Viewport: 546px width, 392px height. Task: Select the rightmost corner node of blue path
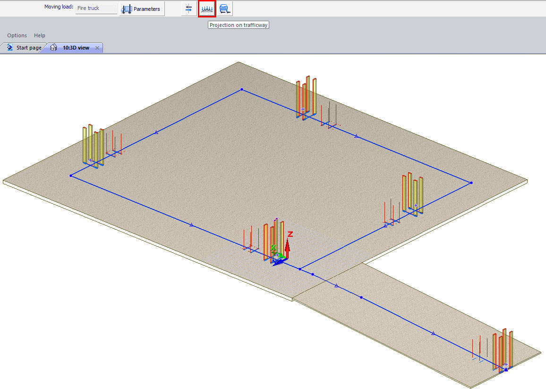[471, 183]
